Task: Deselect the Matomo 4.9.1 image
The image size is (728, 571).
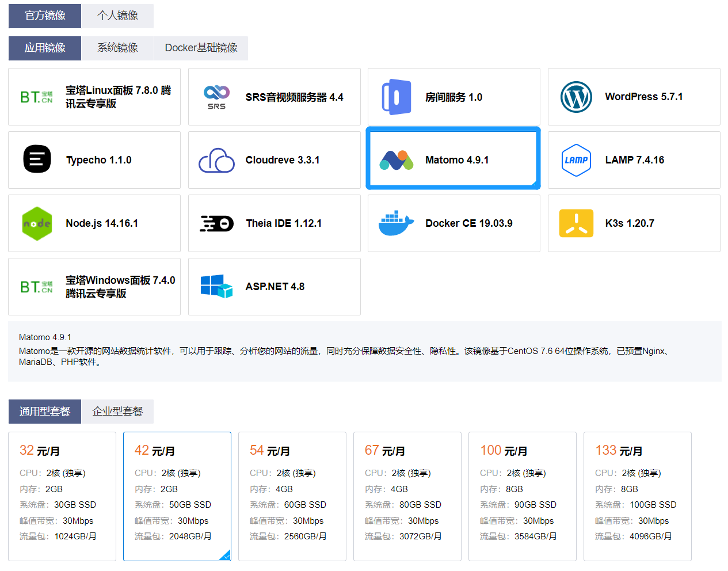Action: tap(453, 158)
